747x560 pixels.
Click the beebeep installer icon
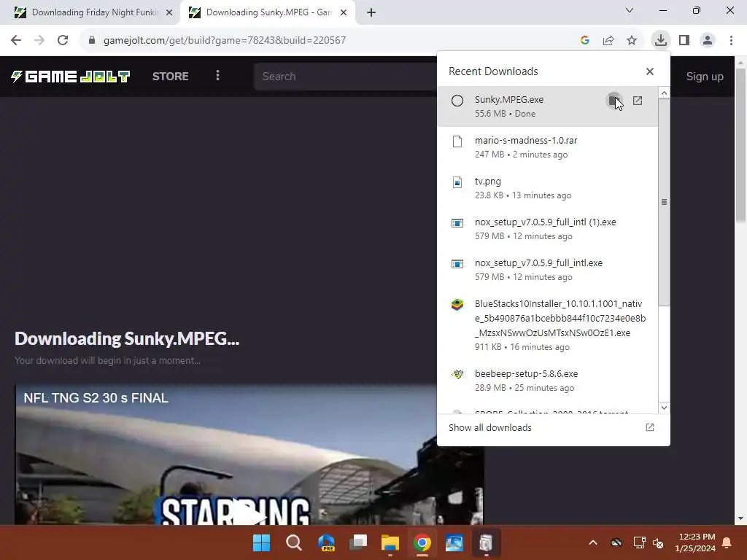(457, 374)
